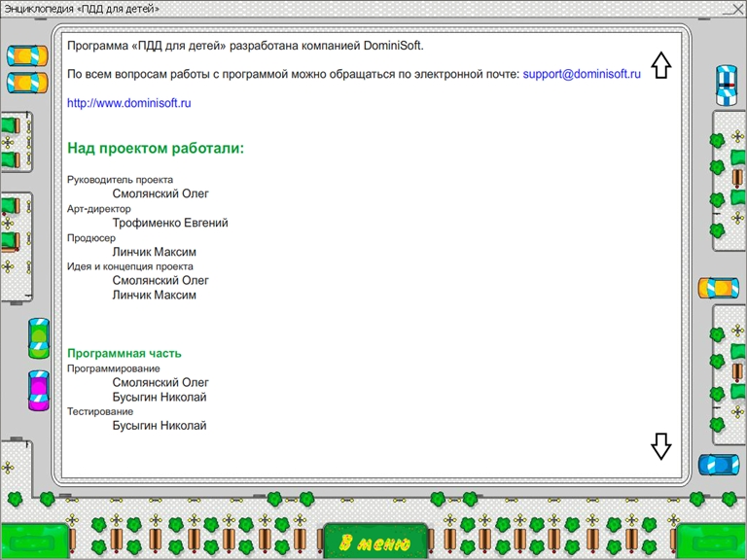This screenshot has height=560, width=747.
Task: Click the first line about DominiSoft
Action: 245,46
